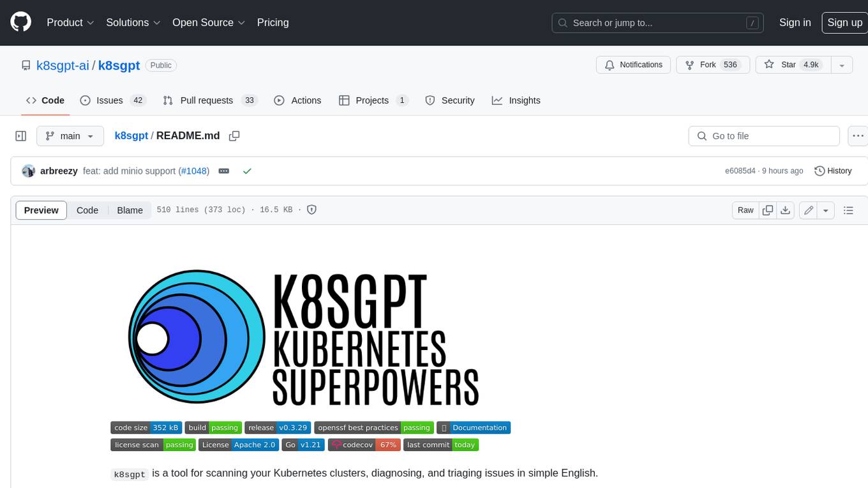Open the more file actions menu
The height and width of the screenshot is (488, 868).
click(x=858, y=136)
